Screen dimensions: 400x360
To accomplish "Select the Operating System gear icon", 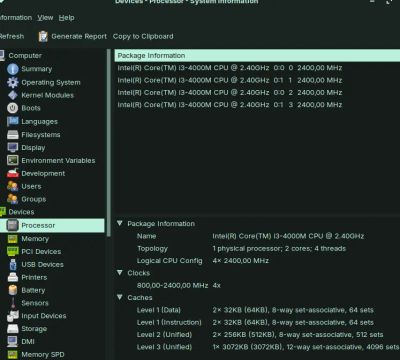I will pyautogui.click(x=13, y=82).
